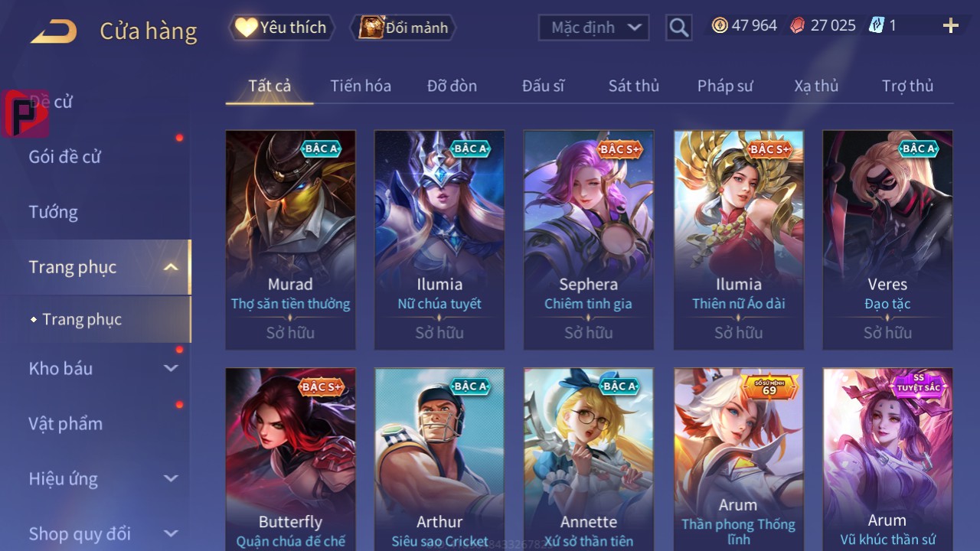This screenshot has height=551, width=980.
Task: Tap the plus icon to add currency
Action: [x=951, y=26]
